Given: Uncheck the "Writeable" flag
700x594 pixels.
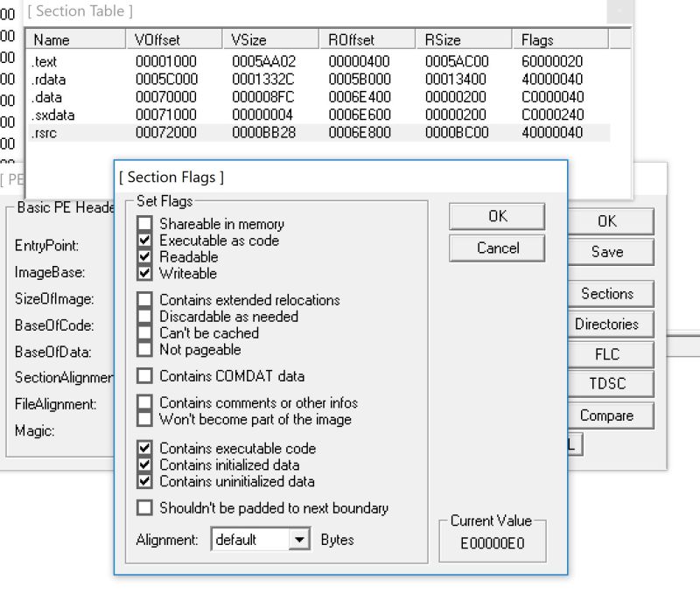Looking at the screenshot, I should [x=145, y=274].
